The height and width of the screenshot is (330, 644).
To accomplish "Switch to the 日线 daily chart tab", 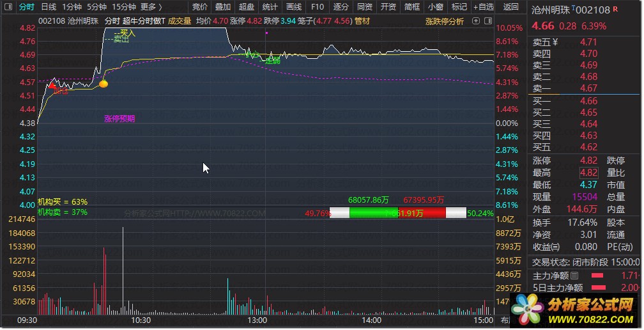I will coord(49,7).
